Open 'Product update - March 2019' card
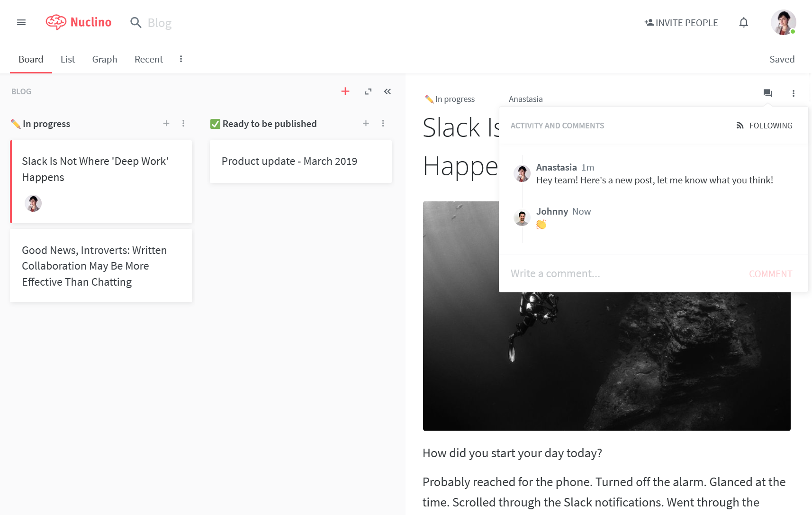The width and height of the screenshot is (812, 515). pyautogui.click(x=301, y=162)
